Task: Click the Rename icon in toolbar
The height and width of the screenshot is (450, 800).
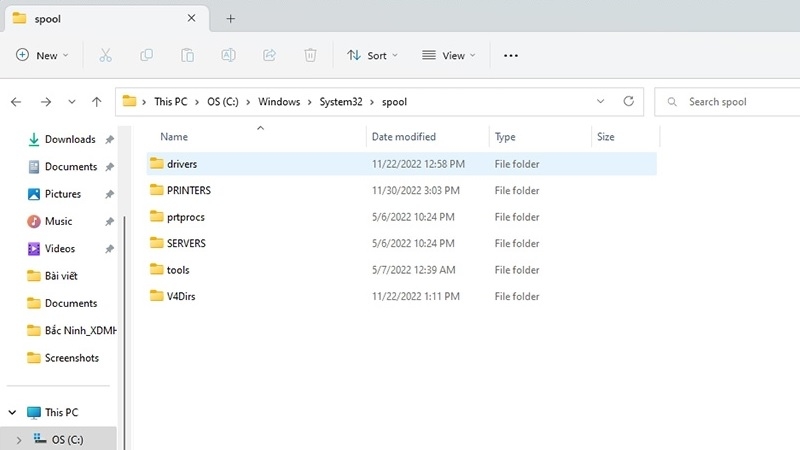Action: tap(228, 55)
